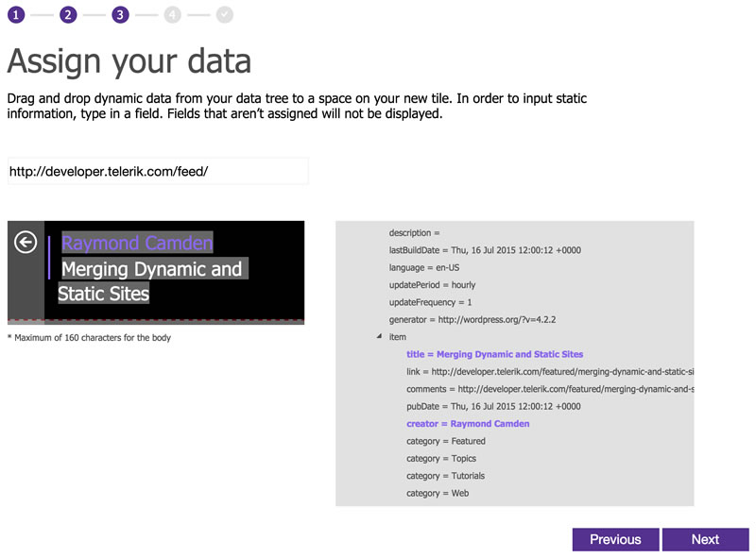
Task: Collapse the item node in the data tree
Action: (379, 336)
